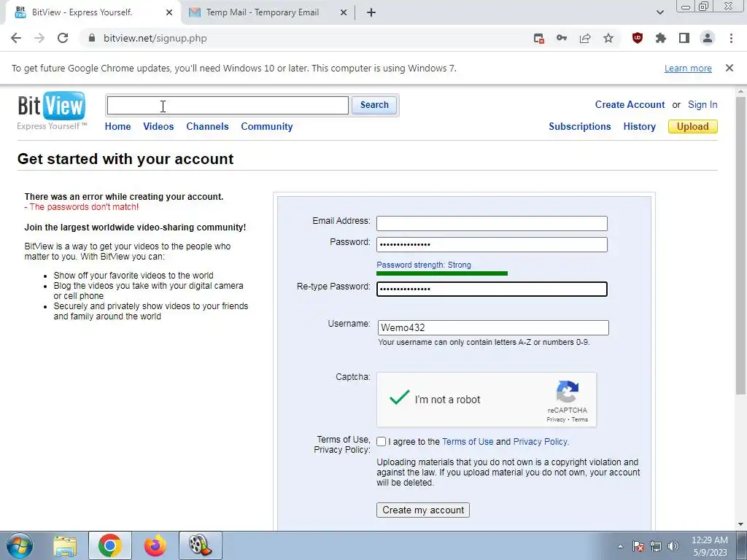
Task: Open the blocked popups icon in address bar
Action: pyautogui.click(x=539, y=39)
